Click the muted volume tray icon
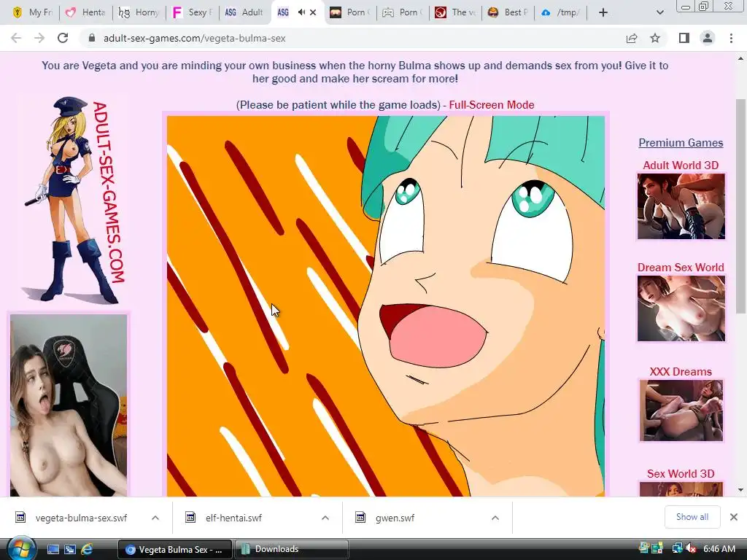This screenshot has height=560, width=747. click(x=691, y=549)
